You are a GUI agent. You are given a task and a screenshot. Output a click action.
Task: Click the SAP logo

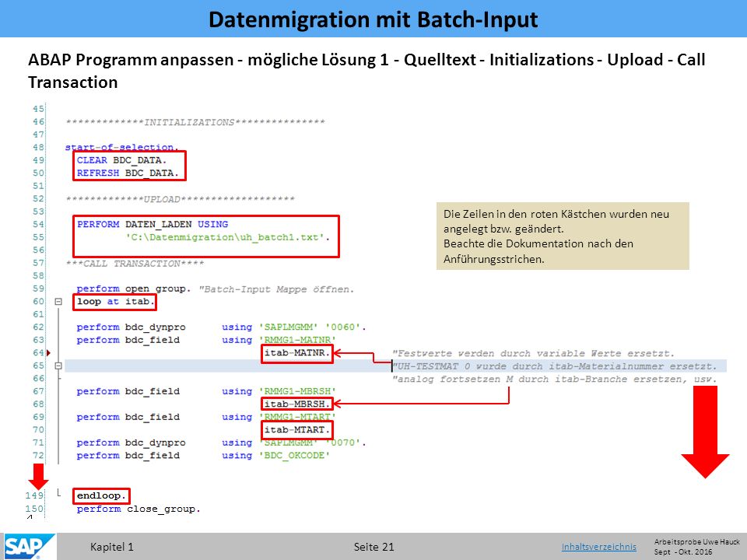(29, 546)
